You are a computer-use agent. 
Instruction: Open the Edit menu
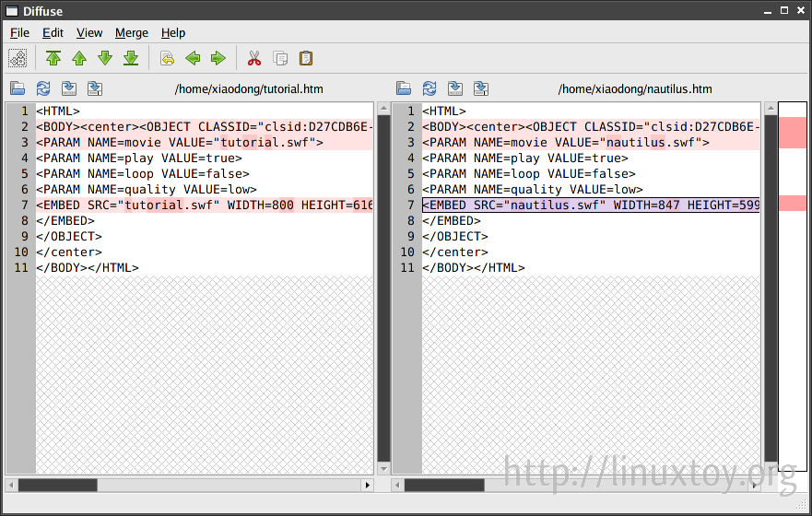(x=53, y=33)
